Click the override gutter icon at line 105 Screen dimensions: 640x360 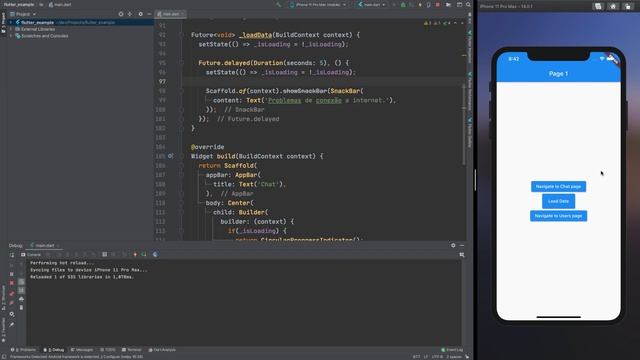tap(171, 156)
